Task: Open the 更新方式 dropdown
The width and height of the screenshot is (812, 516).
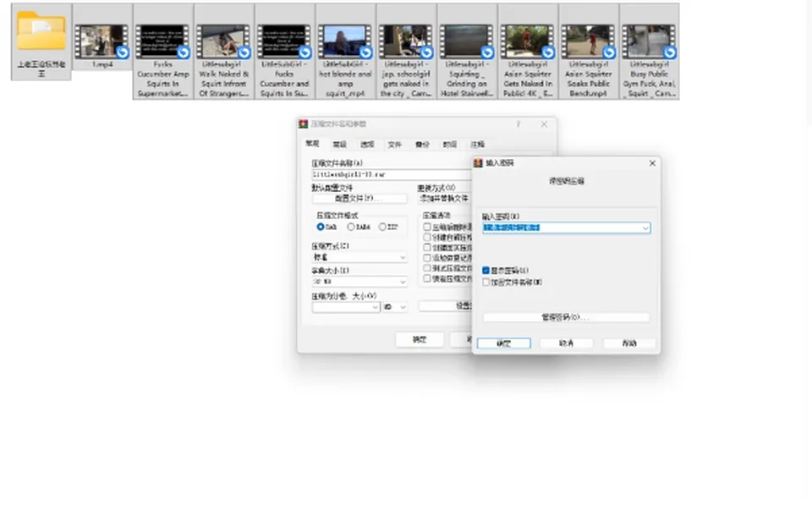Action: point(445,199)
